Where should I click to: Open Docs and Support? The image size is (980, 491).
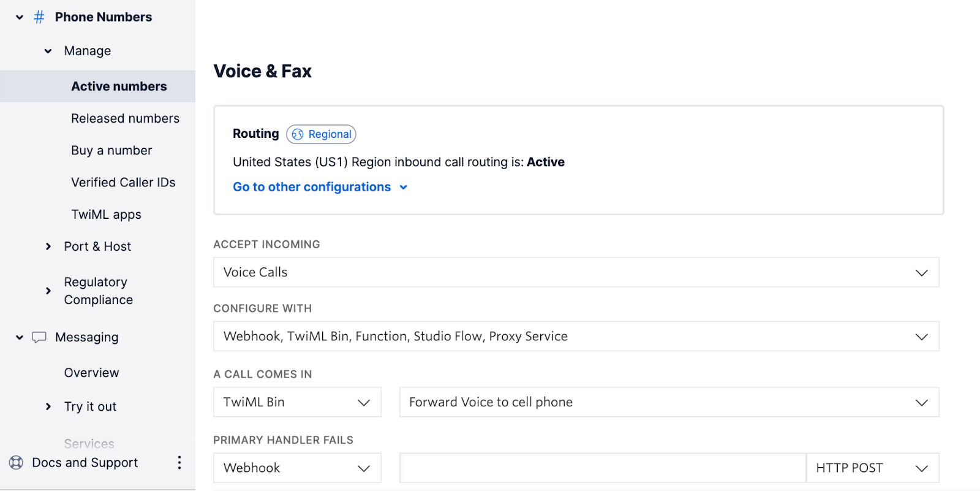(85, 463)
